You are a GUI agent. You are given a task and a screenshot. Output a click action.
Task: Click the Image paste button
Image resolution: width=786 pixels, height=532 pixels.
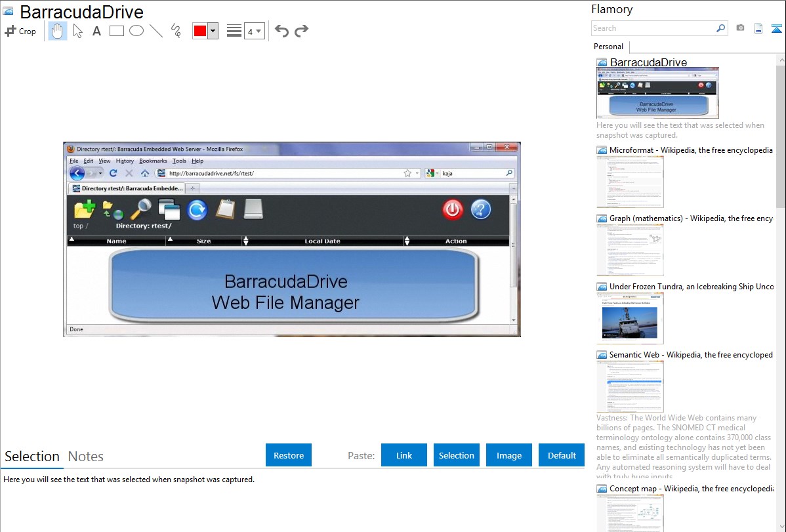coord(508,455)
